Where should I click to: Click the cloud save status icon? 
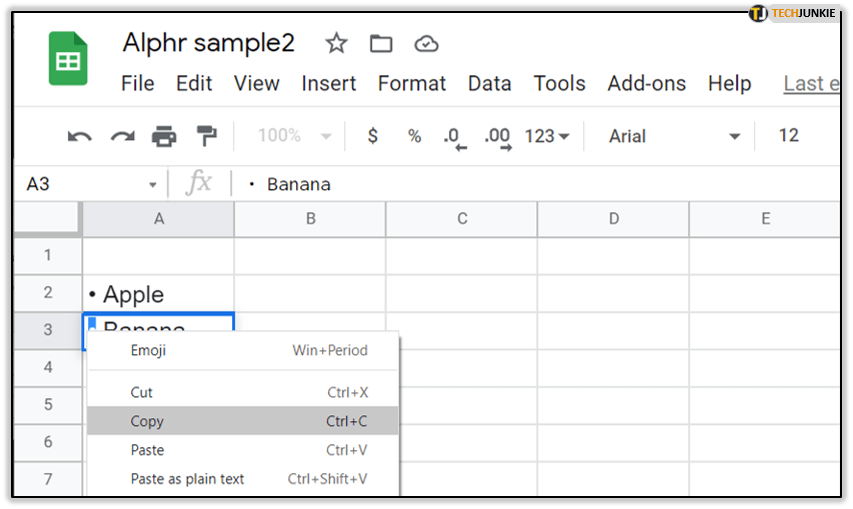tap(427, 43)
